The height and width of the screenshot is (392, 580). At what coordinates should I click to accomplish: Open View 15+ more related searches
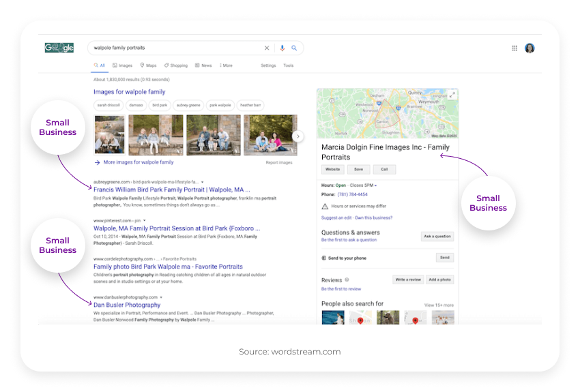pos(439,305)
